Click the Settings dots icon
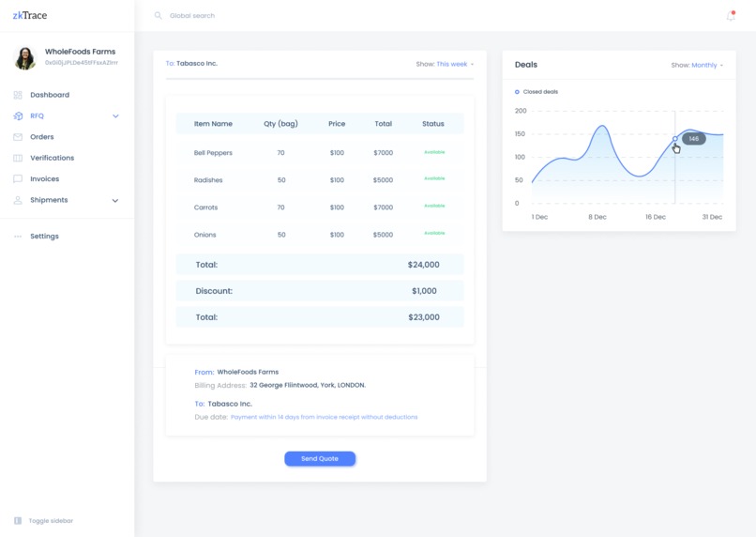 (x=18, y=237)
